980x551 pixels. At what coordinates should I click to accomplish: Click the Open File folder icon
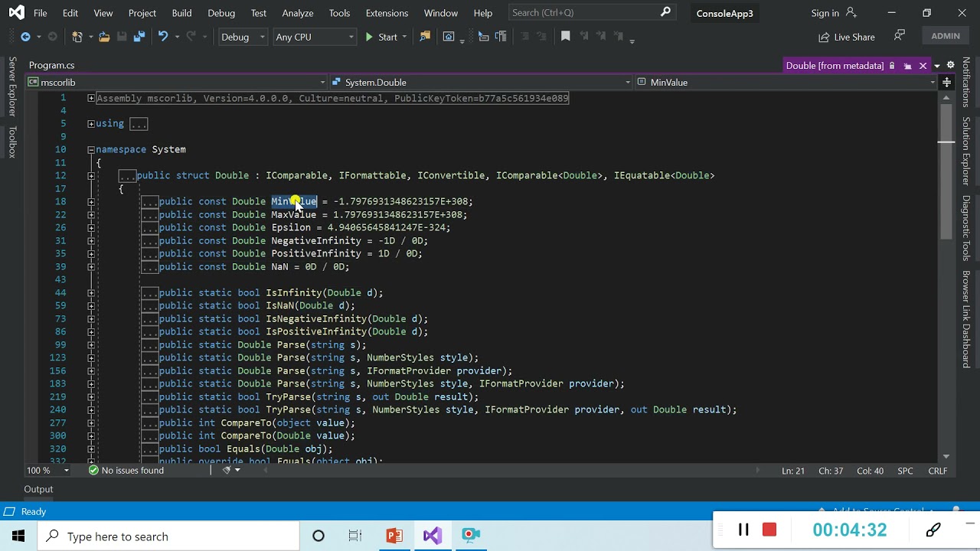tap(104, 37)
